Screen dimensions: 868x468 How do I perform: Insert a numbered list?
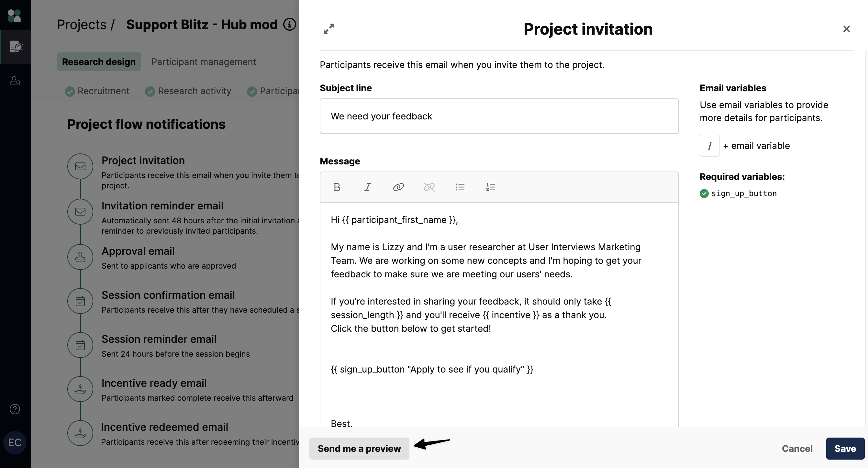[491, 187]
